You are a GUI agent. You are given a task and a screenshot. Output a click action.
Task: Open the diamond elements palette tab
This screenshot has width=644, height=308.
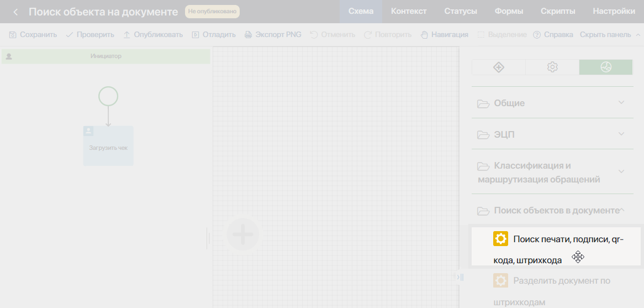point(499,67)
